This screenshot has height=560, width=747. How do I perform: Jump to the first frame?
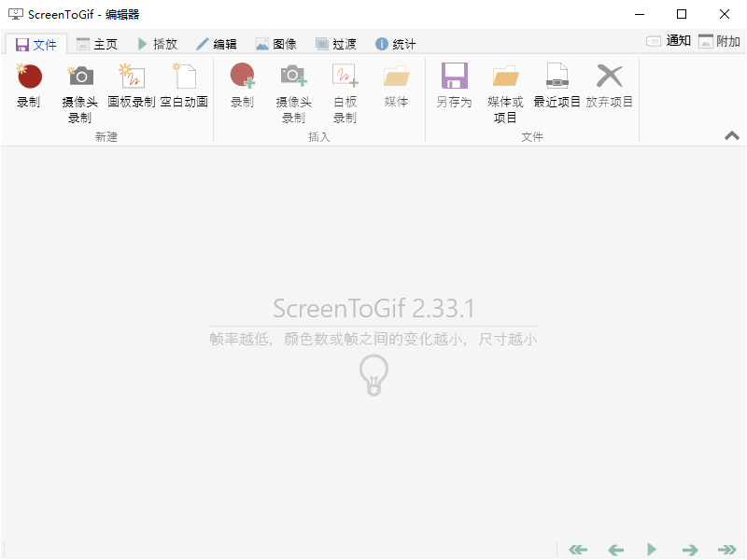click(578, 550)
